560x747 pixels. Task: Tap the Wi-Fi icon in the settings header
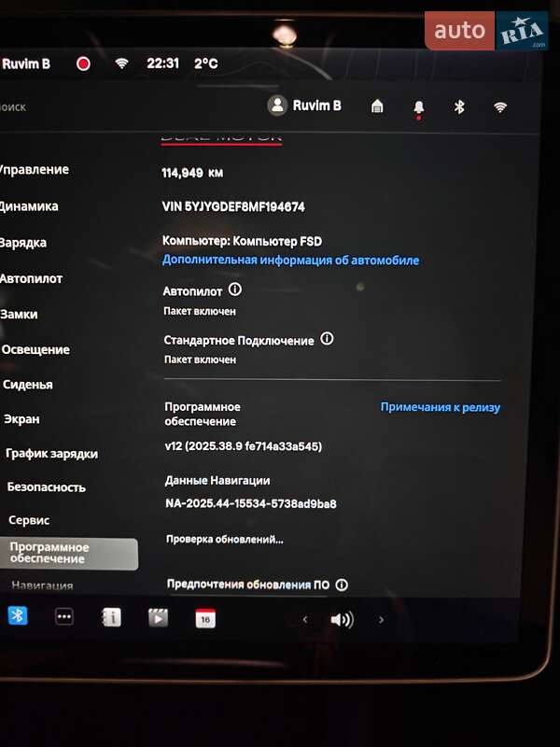point(500,107)
